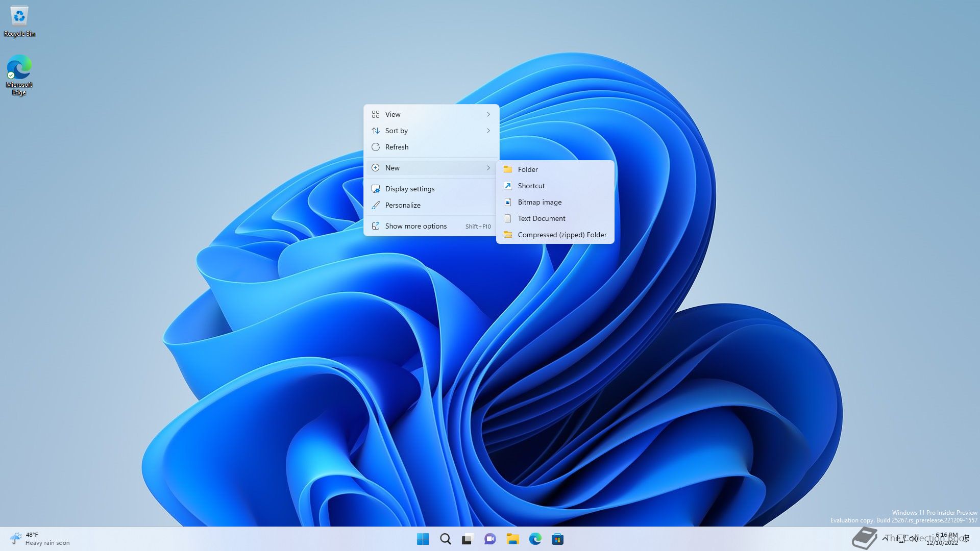Open File Explorer from the taskbar

pos(512,539)
